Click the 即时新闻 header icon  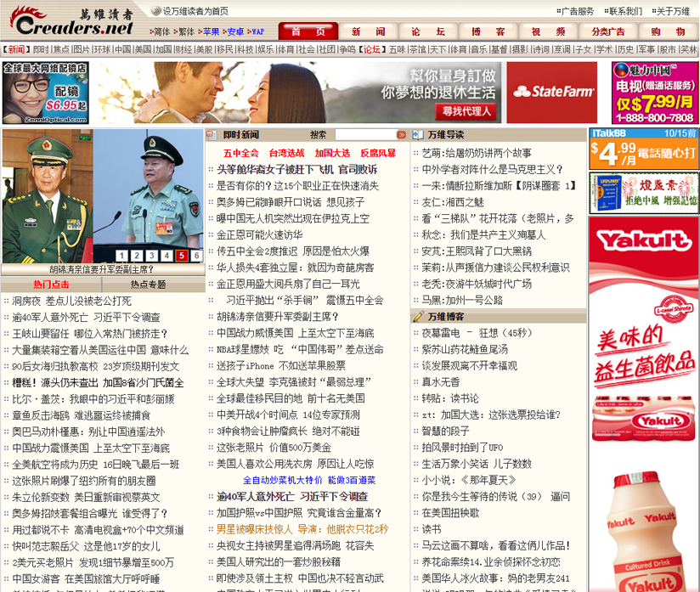click(212, 135)
